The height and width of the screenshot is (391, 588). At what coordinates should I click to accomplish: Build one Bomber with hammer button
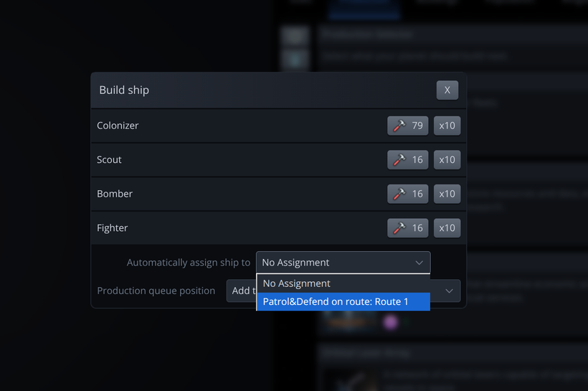click(x=407, y=194)
